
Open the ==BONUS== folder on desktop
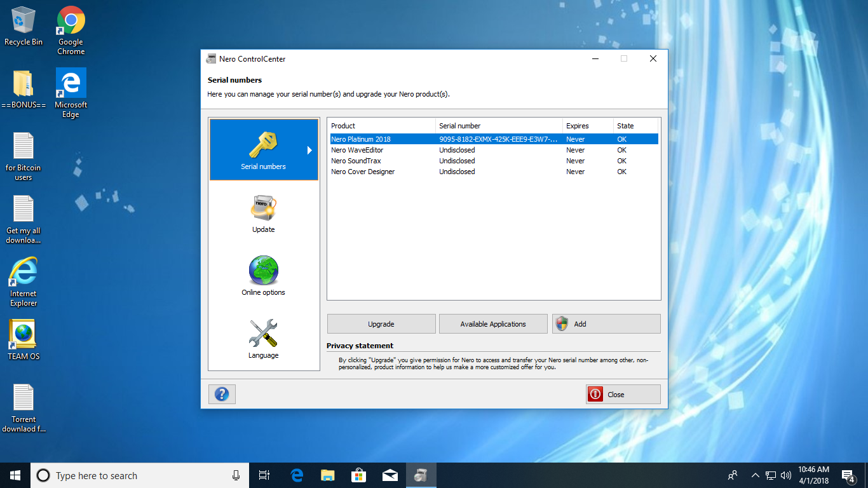pos(24,89)
